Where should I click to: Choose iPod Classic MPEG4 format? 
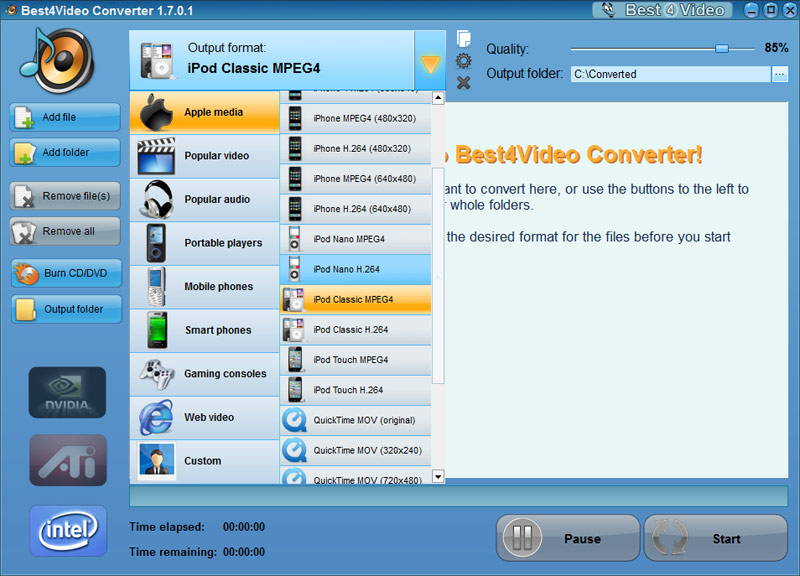click(356, 299)
